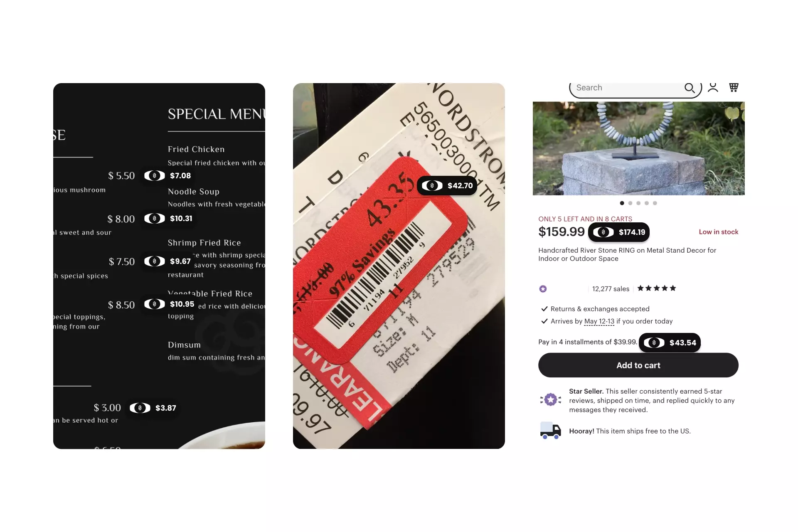This screenshot has width=798, height=532.
Task: Click the star seller badge icon
Action: (550, 399)
